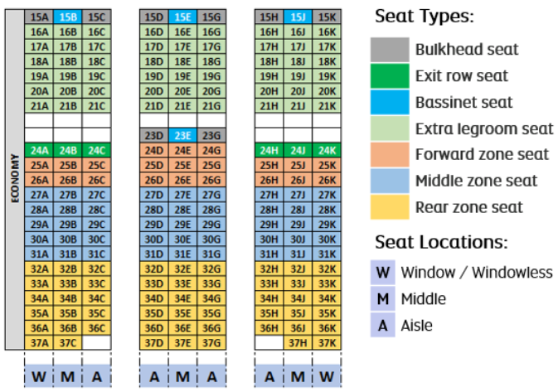558x392 pixels.
Task: Select bassinet seat 15B
Action: click(x=68, y=17)
